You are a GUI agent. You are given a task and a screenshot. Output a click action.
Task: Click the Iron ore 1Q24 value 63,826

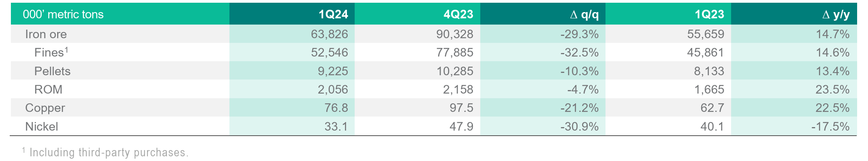point(329,34)
